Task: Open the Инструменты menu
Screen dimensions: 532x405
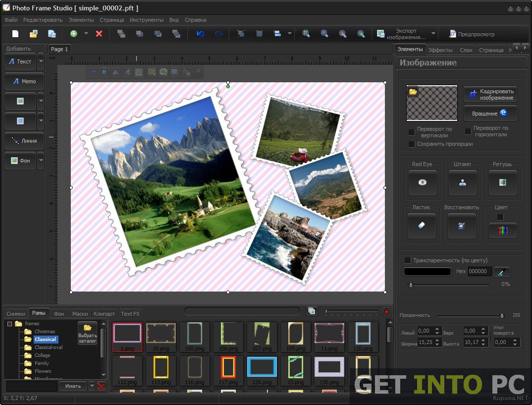Action: 147,20
